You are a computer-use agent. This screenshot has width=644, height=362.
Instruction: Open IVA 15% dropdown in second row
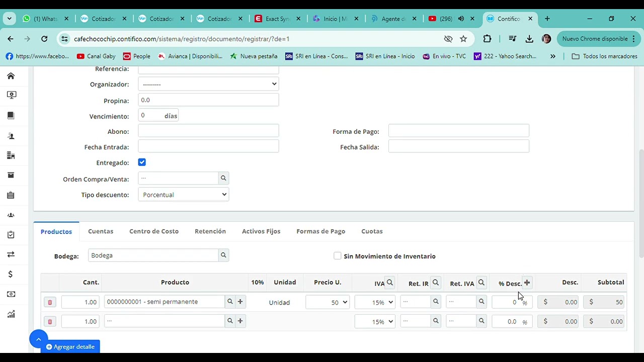coord(375,321)
